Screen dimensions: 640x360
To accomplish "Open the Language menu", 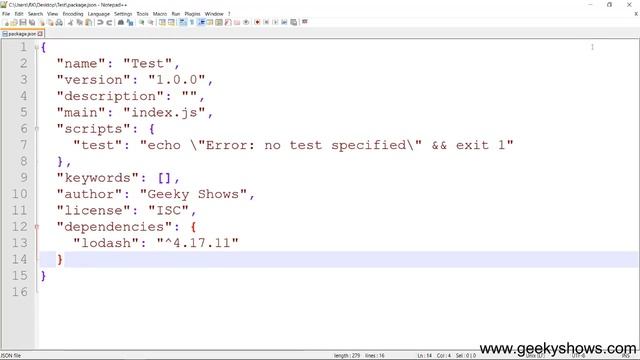I will (98, 14).
